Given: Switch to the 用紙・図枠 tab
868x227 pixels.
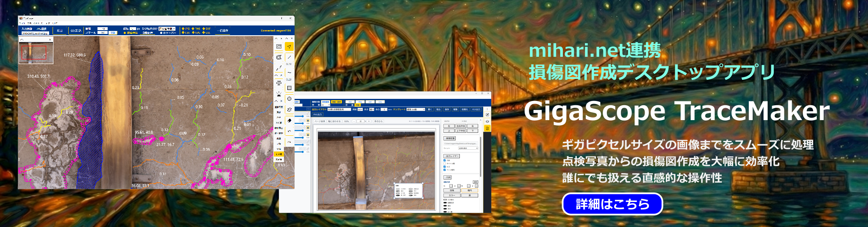Looking at the screenshot, I should 337,102.
